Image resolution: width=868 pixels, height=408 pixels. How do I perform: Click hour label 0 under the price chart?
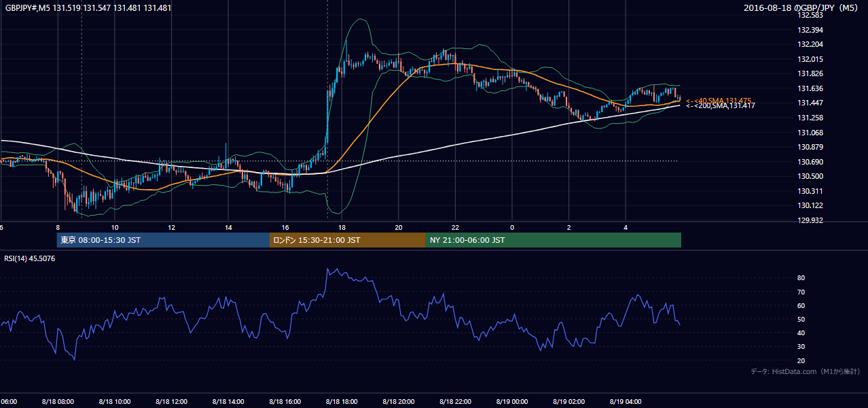point(512,227)
